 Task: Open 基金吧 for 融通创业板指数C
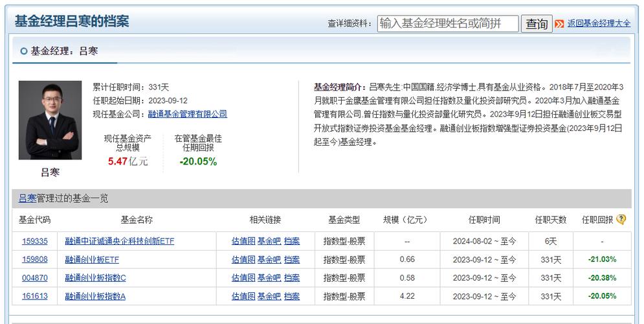[269, 278]
